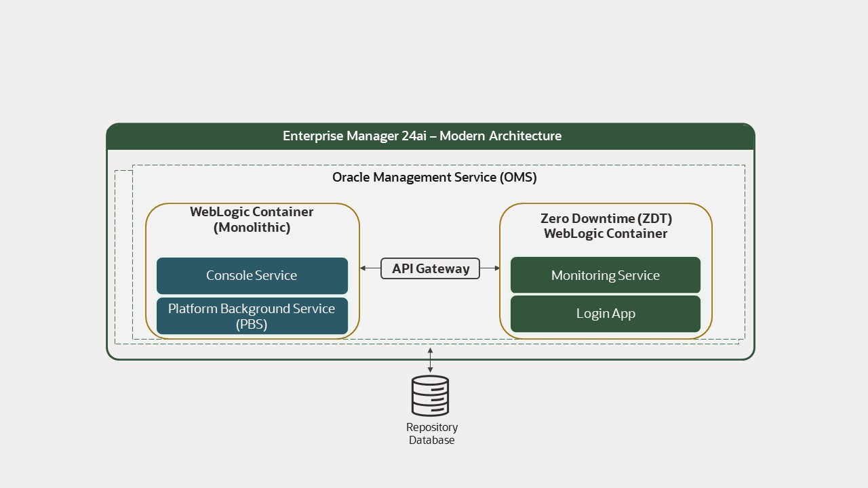This screenshot has width=868, height=488.
Task: Click the Repository Database caption
Action: pyautogui.click(x=432, y=434)
